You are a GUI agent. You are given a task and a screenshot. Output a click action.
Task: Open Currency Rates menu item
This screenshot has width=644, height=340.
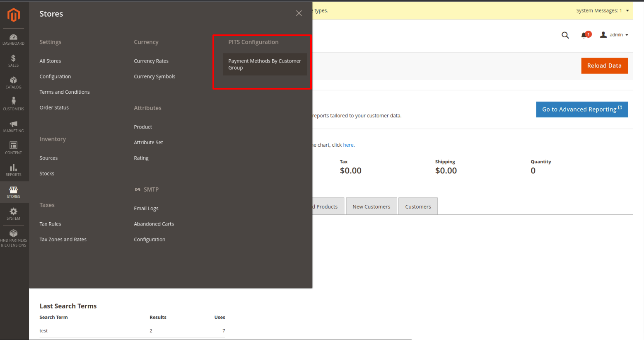(151, 61)
